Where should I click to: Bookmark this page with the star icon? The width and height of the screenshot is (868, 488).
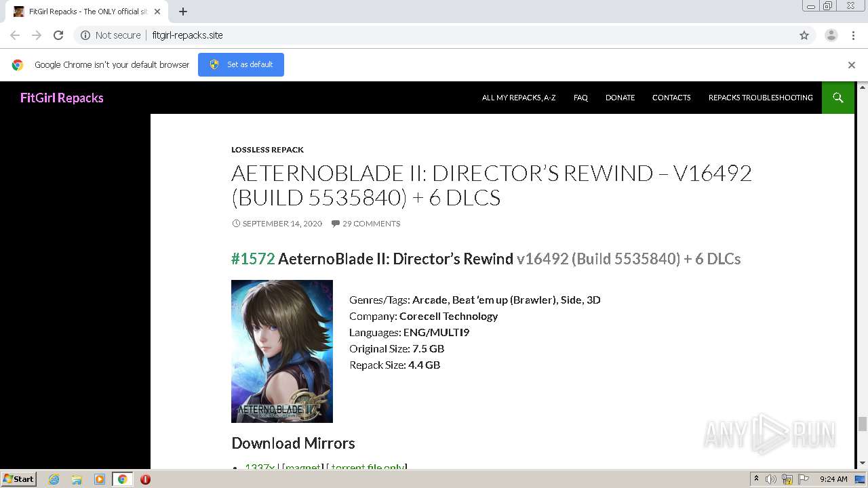(x=804, y=35)
